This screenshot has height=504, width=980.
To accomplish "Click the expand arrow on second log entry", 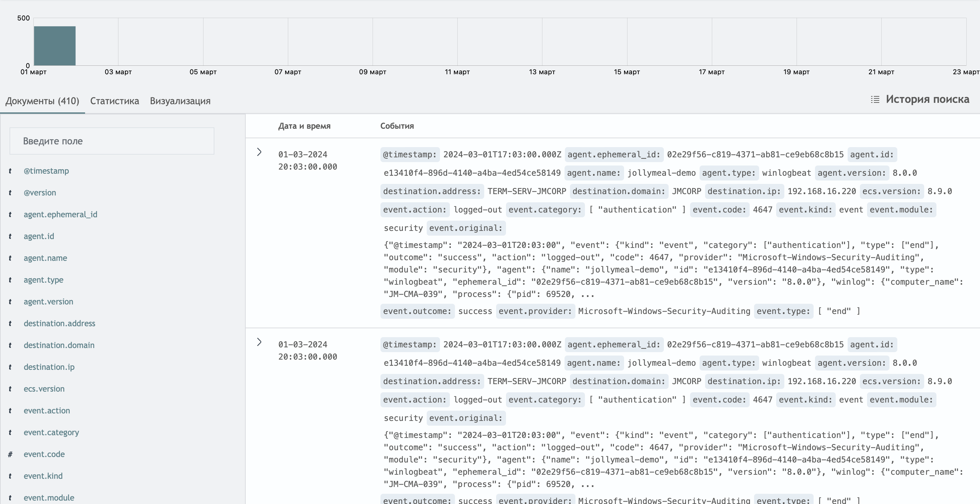I will pyautogui.click(x=259, y=341).
